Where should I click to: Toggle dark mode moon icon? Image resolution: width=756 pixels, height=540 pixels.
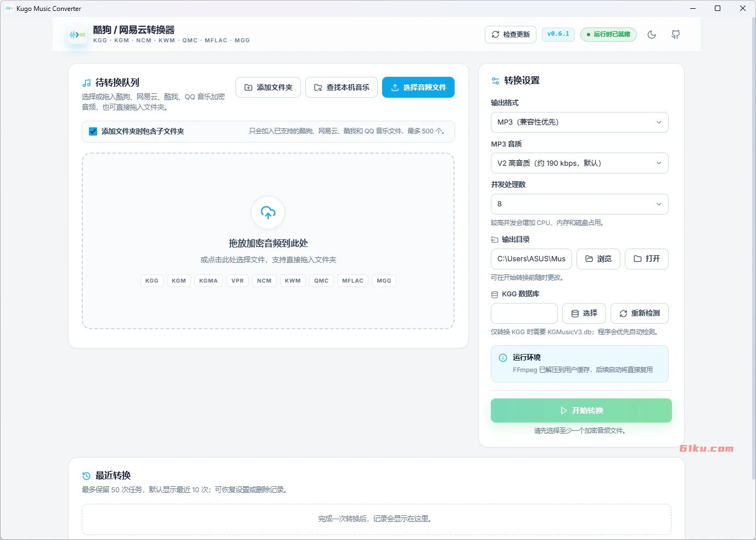click(652, 35)
